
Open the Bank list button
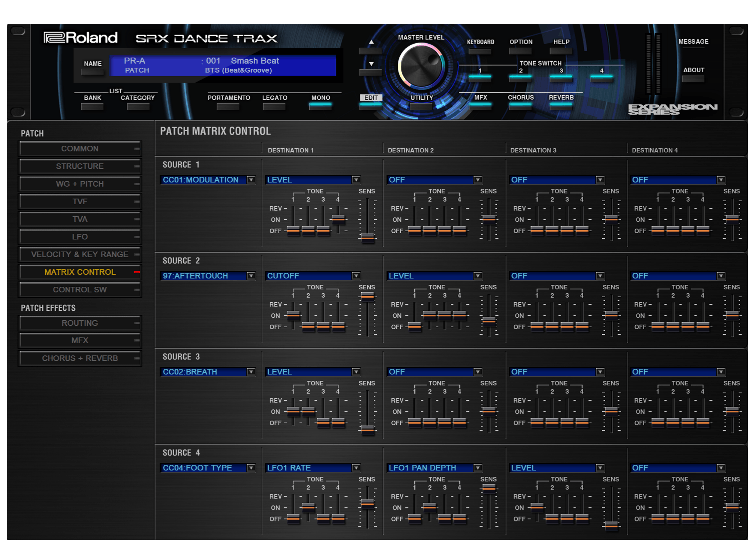[92, 106]
